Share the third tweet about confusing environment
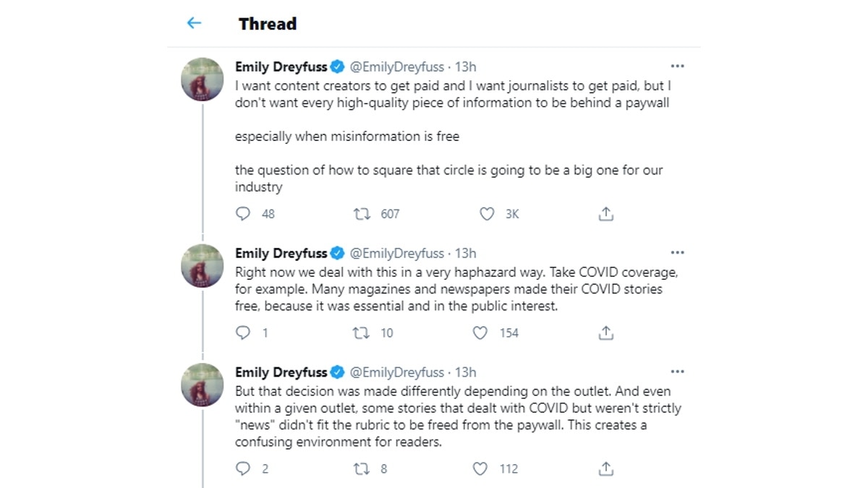This screenshot has width=868, height=488. click(x=606, y=468)
